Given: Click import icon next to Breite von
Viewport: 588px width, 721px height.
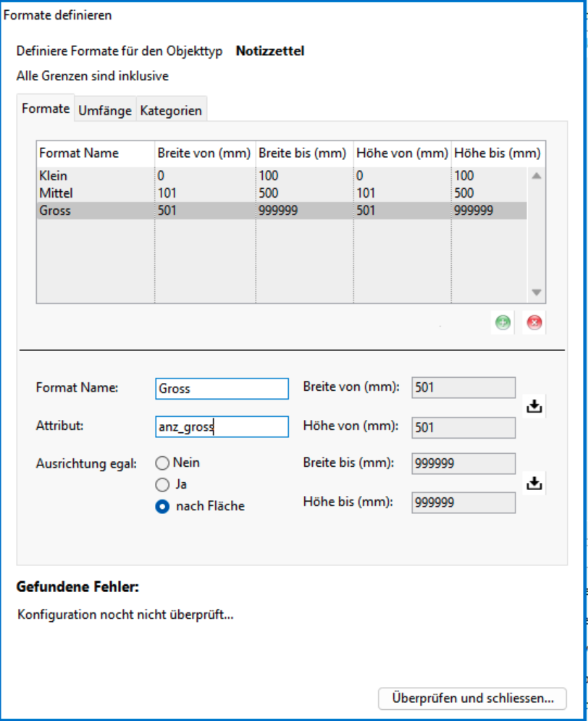Looking at the screenshot, I should click(x=534, y=407).
